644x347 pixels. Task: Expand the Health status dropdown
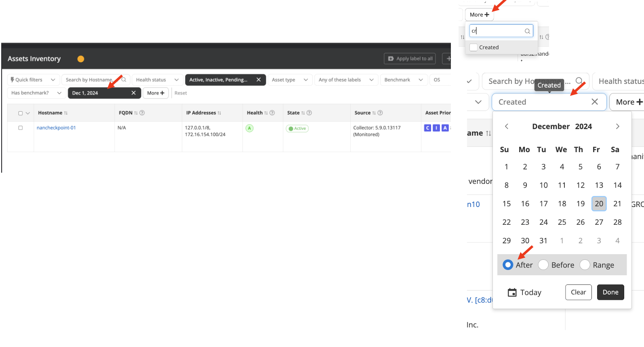(x=157, y=80)
